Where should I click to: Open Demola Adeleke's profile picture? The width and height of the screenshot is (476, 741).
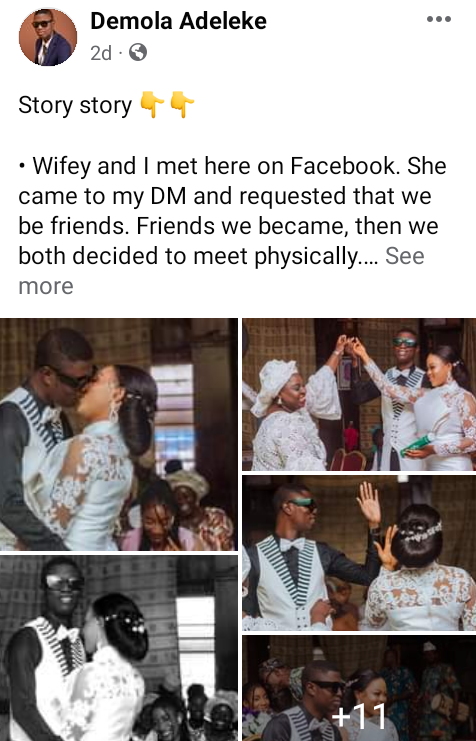point(48,37)
